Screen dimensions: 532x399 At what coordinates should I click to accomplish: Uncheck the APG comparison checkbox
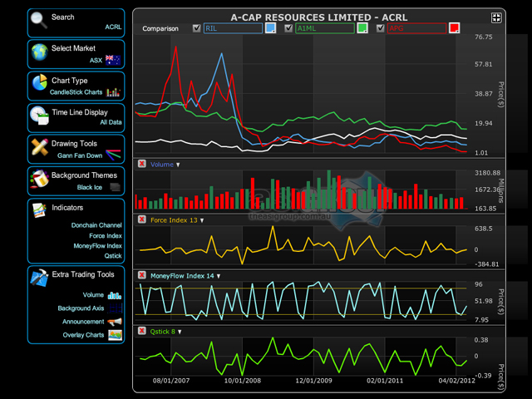(x=381, y=28)
